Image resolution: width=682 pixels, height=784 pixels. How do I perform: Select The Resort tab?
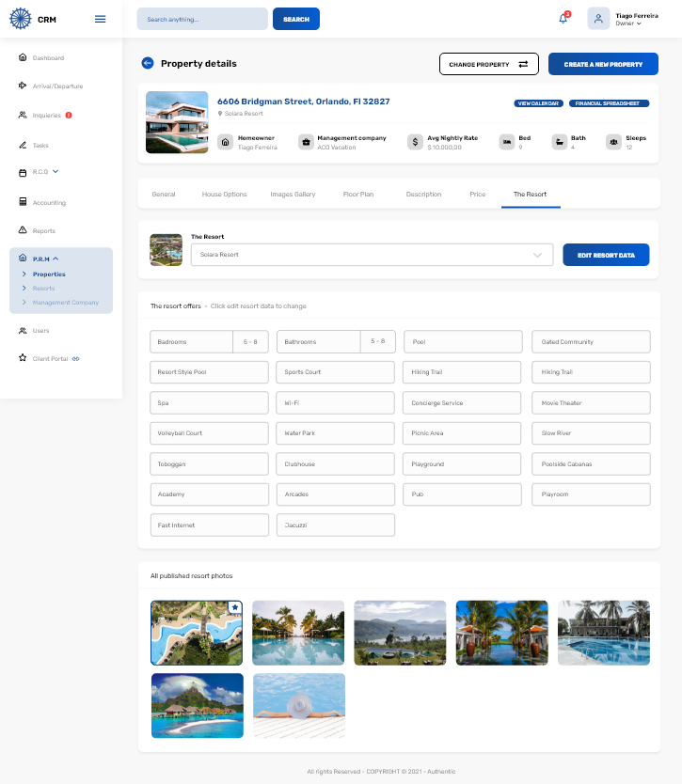pos(531,194)
